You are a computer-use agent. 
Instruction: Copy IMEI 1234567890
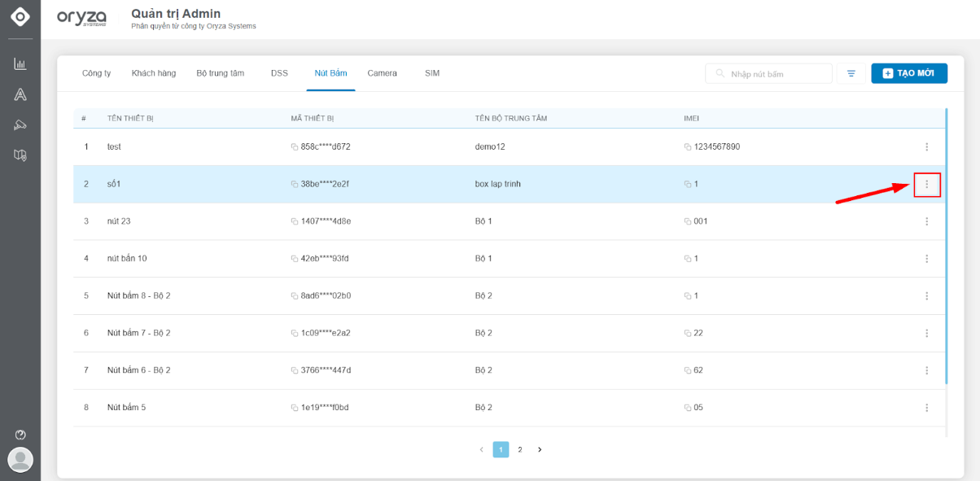pyautogui.click(x=688, y=147)
